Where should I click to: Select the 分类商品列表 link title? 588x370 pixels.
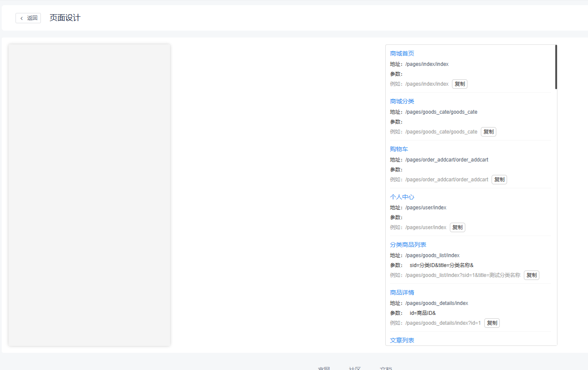408,245
